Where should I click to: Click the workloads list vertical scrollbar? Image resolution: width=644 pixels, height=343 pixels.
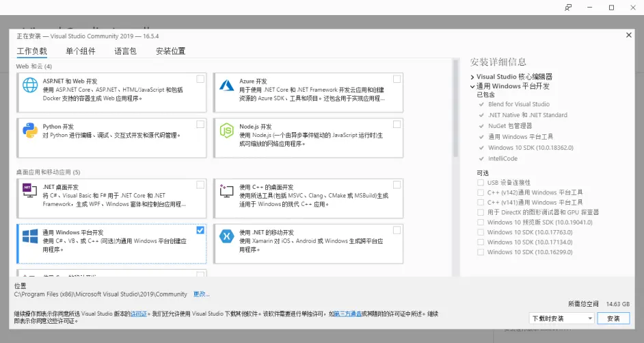click(x=455, y=109)
